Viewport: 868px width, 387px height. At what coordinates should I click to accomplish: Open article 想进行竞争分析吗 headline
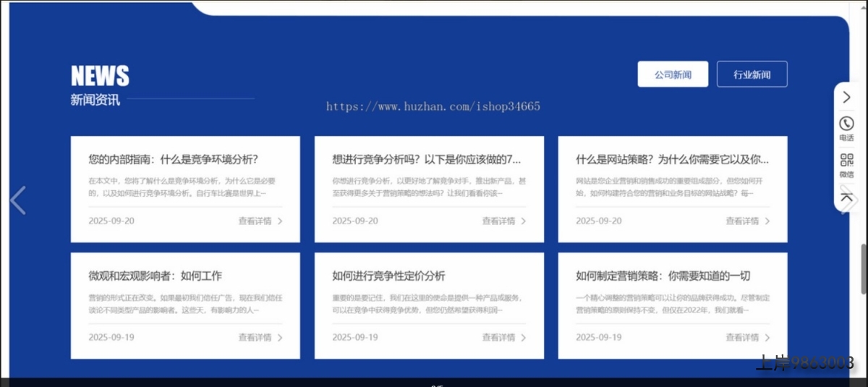(x=426, y=159)
